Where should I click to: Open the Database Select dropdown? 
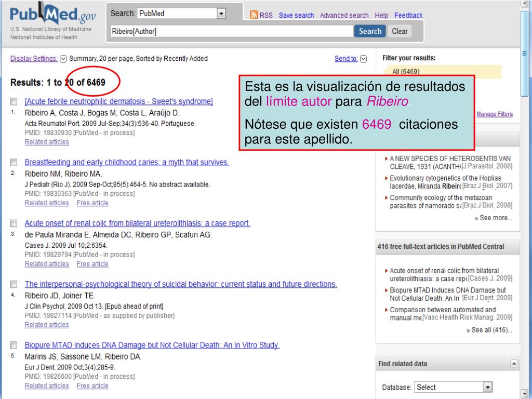click(453, 387)
